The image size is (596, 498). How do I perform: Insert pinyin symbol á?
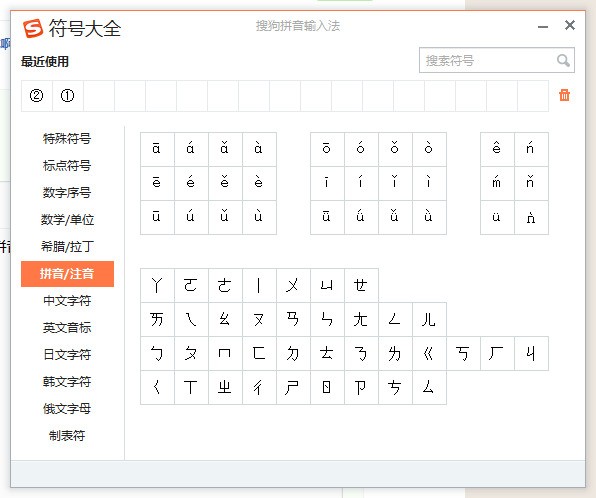[x=191, y=149]
